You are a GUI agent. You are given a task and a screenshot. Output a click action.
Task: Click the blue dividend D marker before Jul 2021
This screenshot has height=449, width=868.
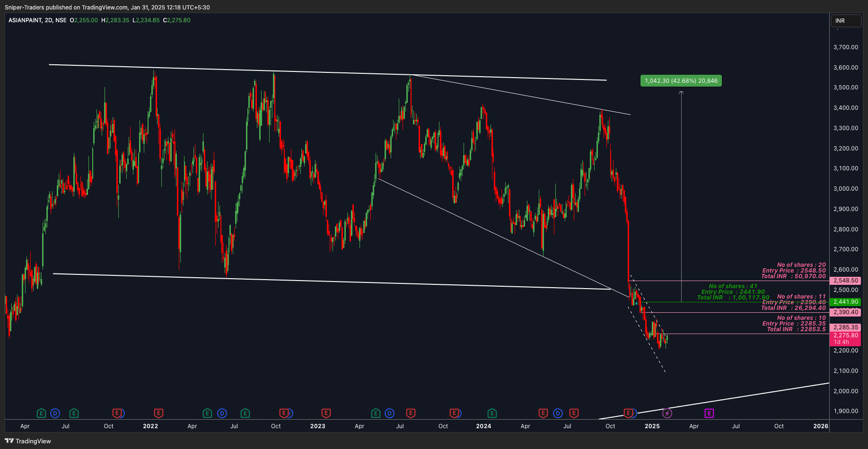[x=55, y=413]
